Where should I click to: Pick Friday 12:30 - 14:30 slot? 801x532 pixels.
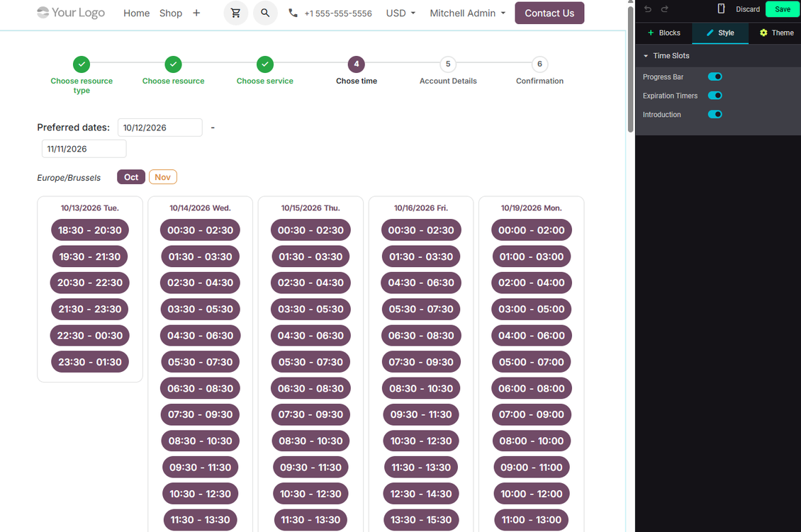click(x=421, y=494)
